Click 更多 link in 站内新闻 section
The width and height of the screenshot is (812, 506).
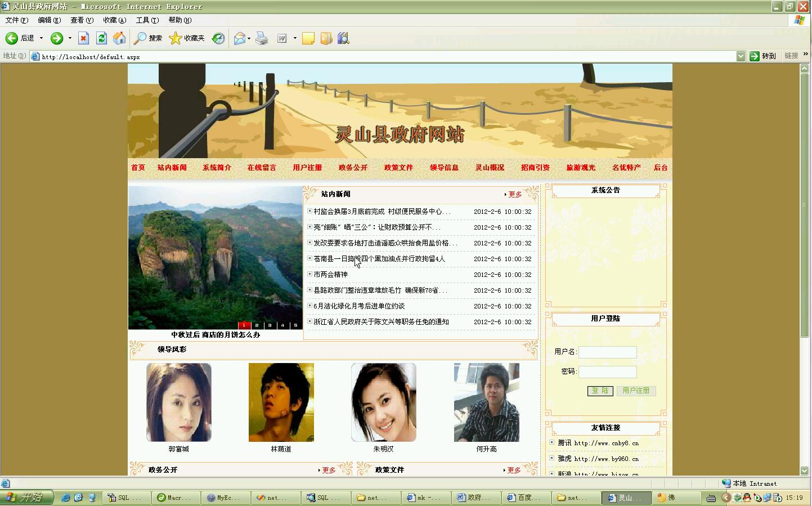pyautogui.click(x=515, y=194)
